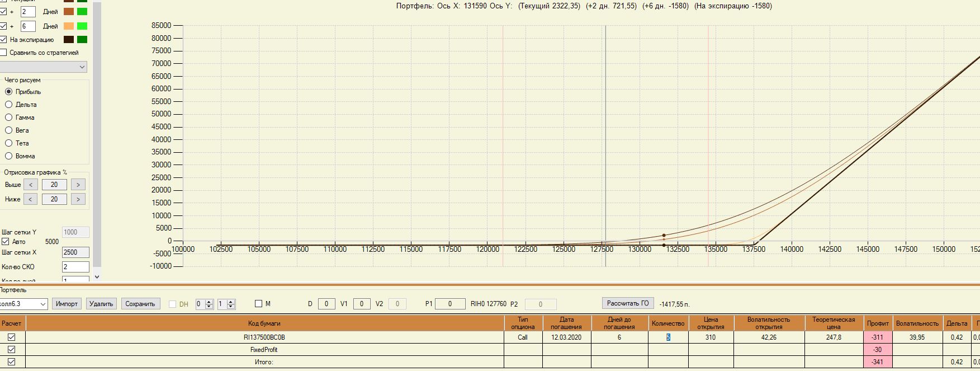Viewport: 980px width, 371px height.
Task: Uncheck the calculation box for FixedProfit row
Action: coord(11,350)
